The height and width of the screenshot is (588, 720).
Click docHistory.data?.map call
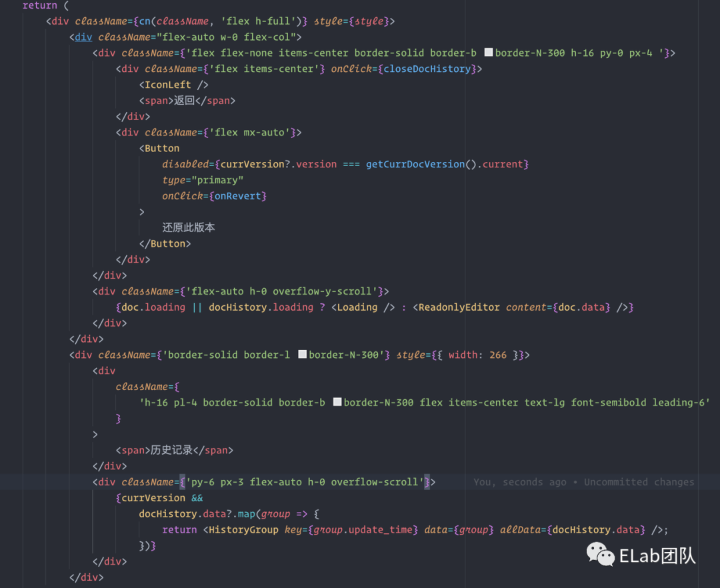point(200,514)
